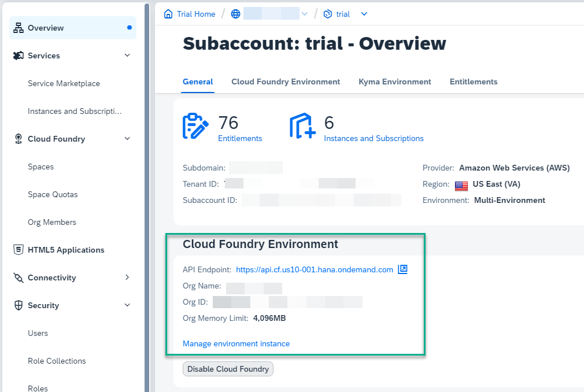
Task: Open the API Endpoint in a new window icon
Action: (402, 269)
